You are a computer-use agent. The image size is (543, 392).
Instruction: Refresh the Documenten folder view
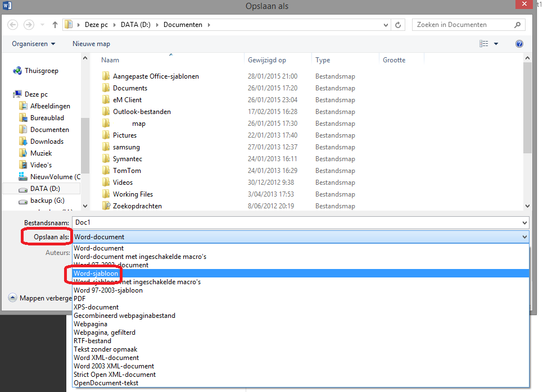pos(398,25)
